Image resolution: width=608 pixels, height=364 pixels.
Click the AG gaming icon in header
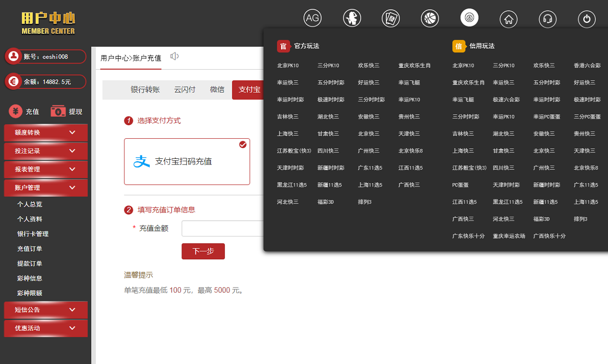click(x=312, y=18)
